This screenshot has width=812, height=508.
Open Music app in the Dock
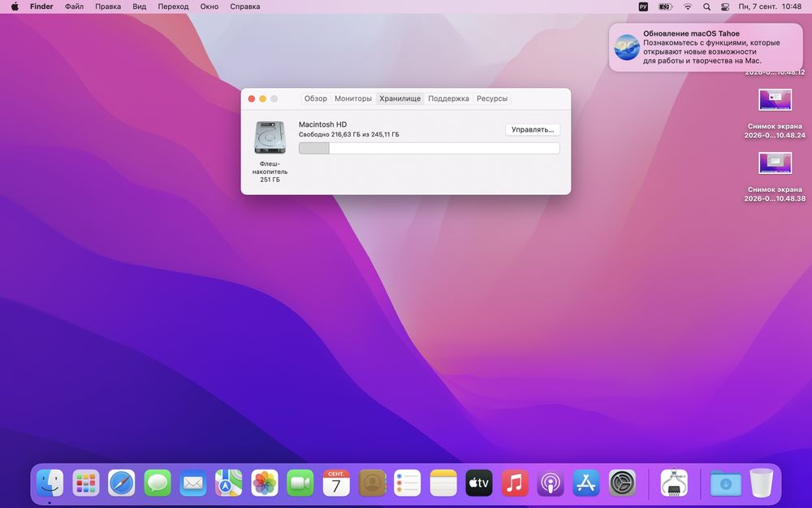point(515,483)
